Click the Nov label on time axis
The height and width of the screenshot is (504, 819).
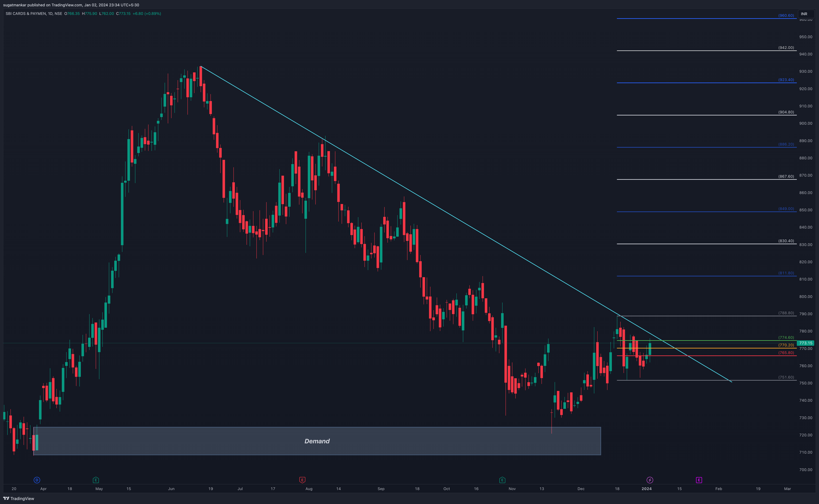tap(512, 489)
